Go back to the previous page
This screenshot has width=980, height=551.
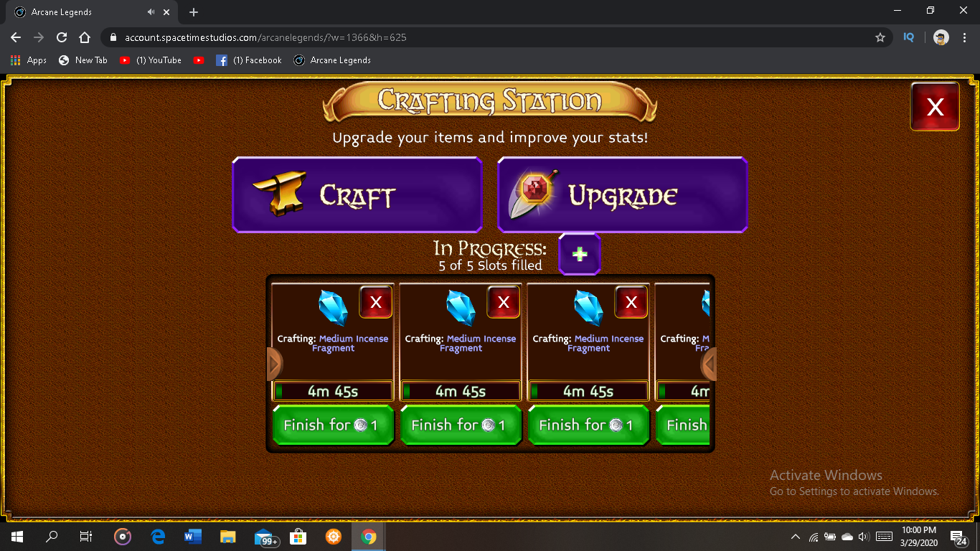pyautogui.click(x=16, y=37)
